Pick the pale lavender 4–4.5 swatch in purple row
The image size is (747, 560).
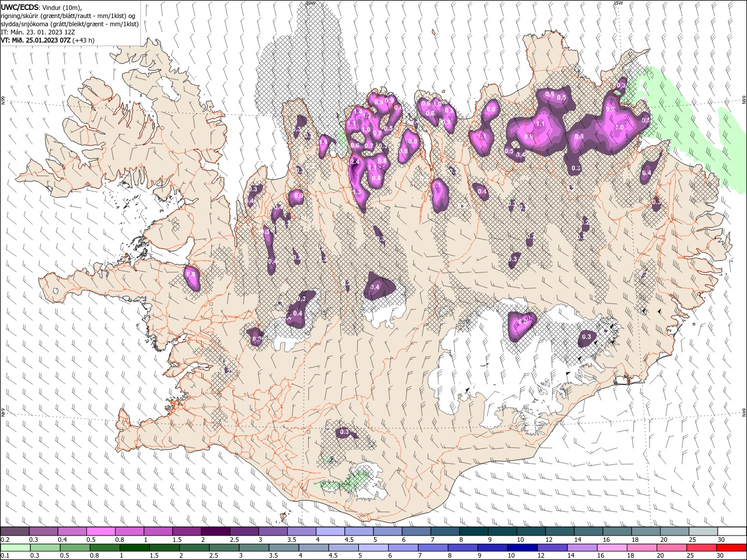(330, 531)
